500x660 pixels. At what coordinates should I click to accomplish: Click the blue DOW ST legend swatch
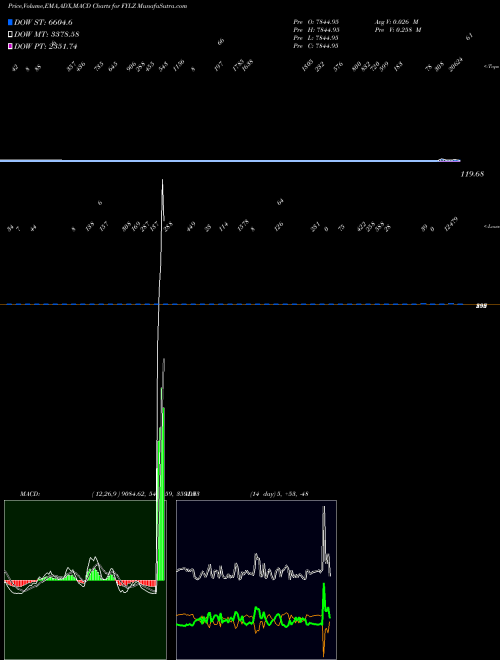click(x=10, y=22)
